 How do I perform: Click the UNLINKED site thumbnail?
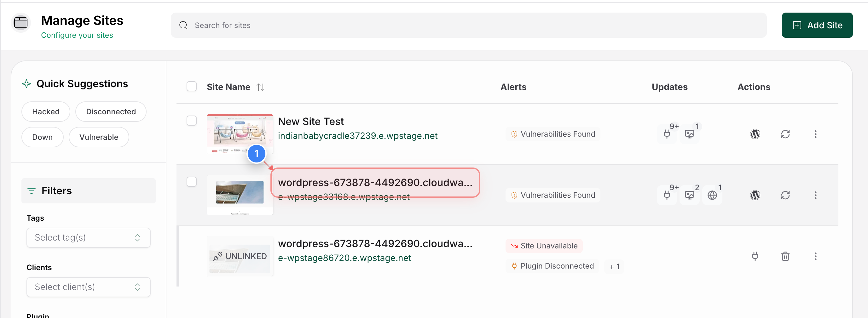(240, 256)
